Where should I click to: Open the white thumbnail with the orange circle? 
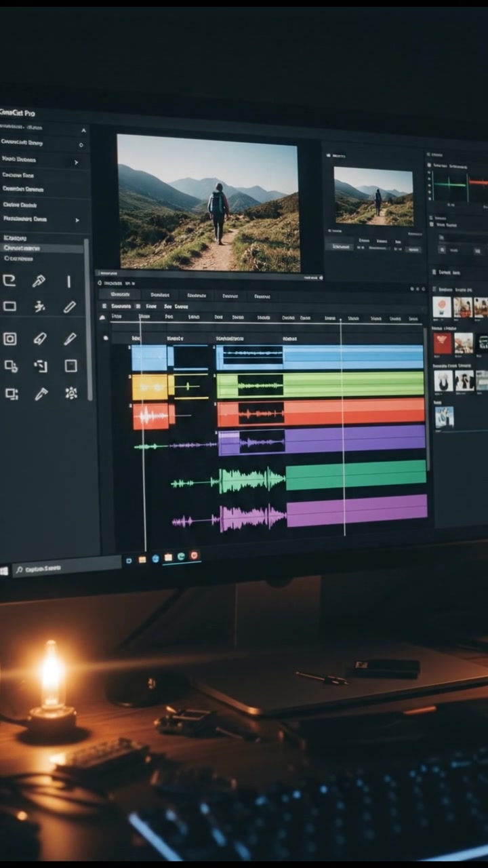coord(442,307)
